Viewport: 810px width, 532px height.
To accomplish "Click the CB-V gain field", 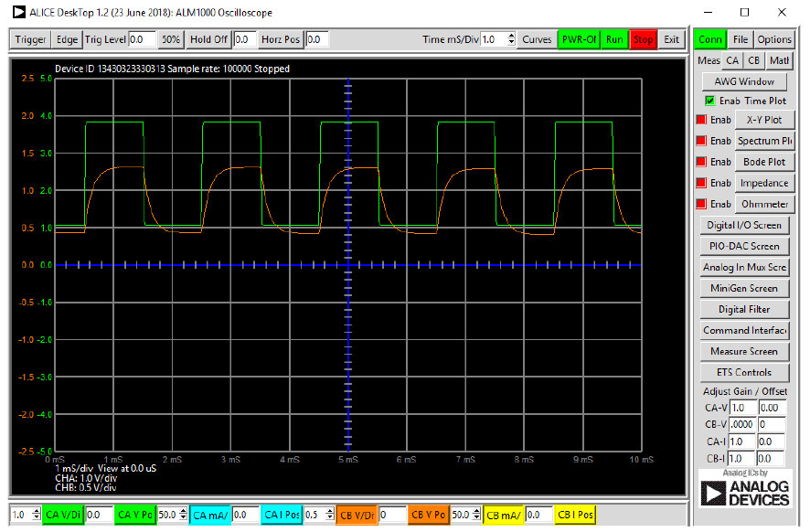I will point(743,424).
